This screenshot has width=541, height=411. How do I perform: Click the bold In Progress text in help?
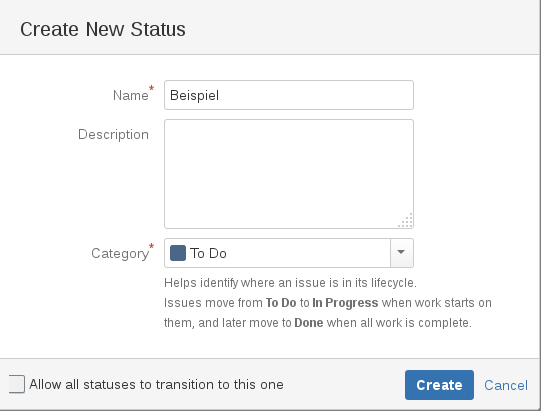point(345,303)
